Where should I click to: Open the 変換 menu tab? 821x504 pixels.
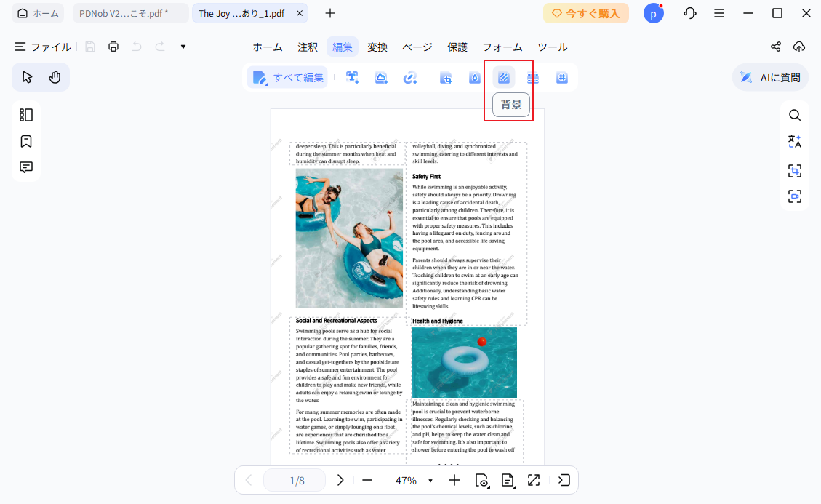click(x=377, y=47)
